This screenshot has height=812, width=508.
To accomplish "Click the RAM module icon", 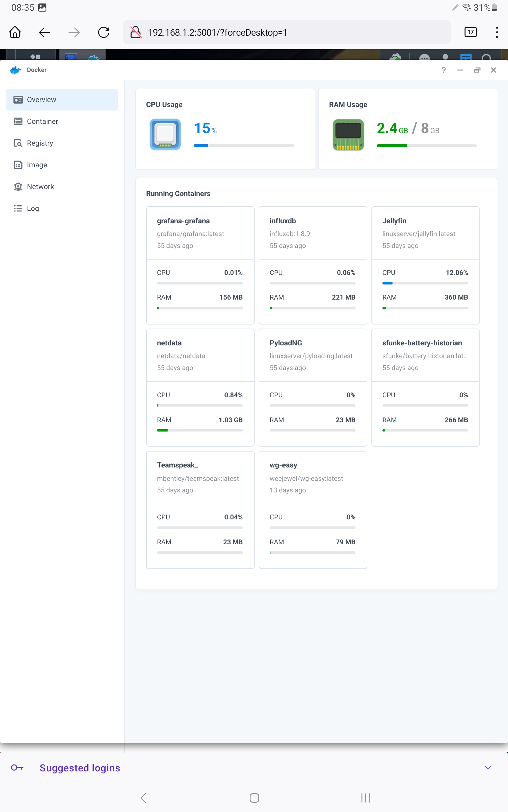I will tap(348, 134).
